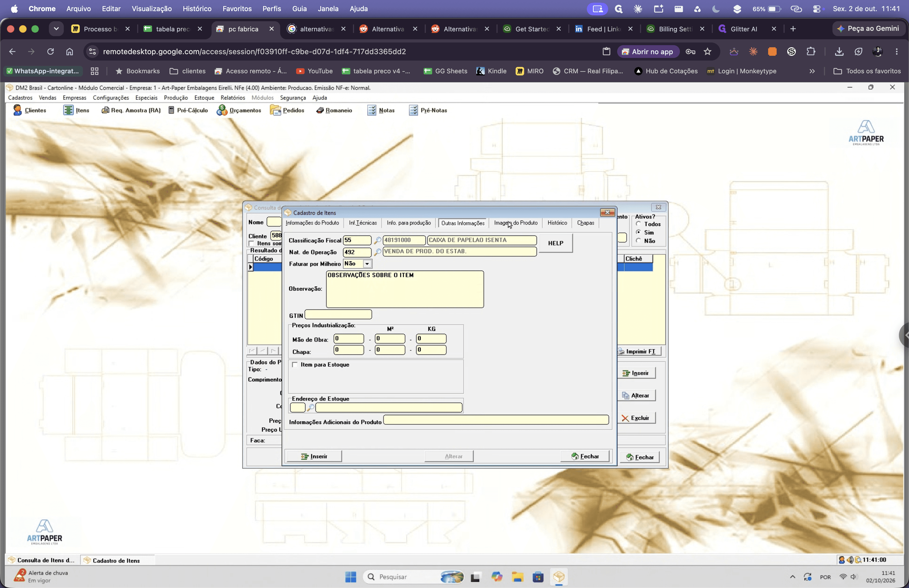Expand Faturar por Milheiro dropdown
Viewport: 909px width, 588px height.
pos(367,264)
